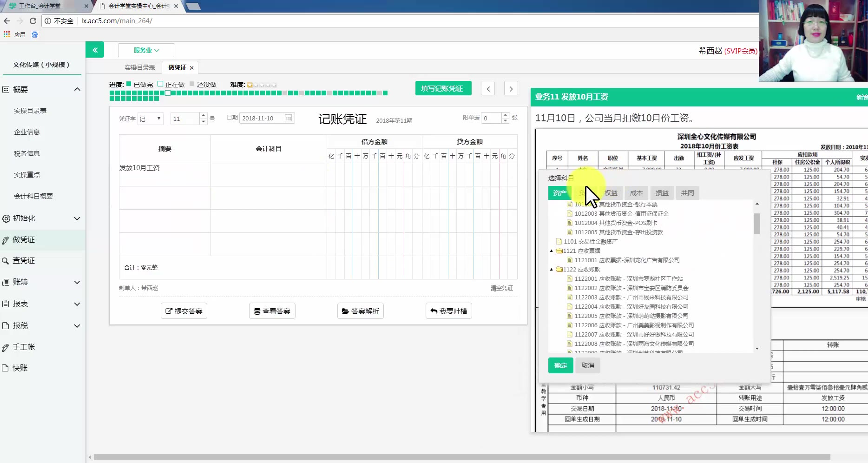Open the 凭证字 voucher type dropdown
This screenshot has height=463, width=868.
[150, 119]
